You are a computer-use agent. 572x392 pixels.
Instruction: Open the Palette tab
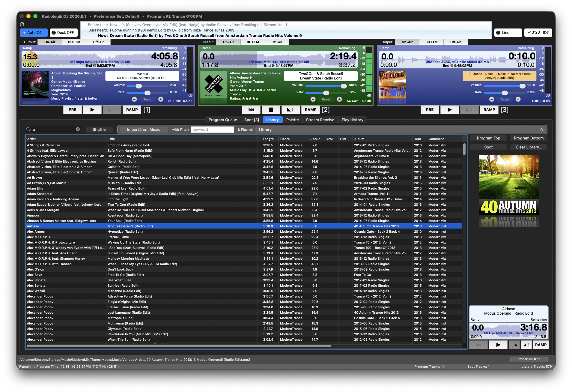point(292,120)
